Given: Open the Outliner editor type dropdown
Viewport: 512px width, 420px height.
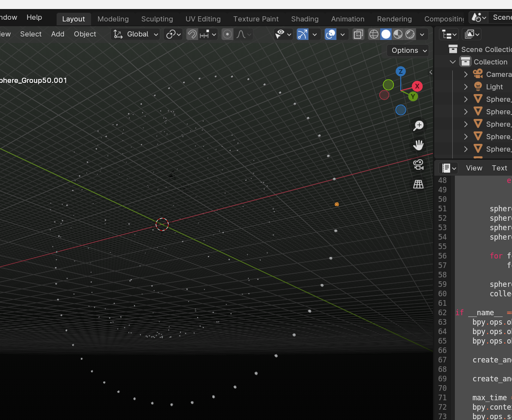Looking at the screenshot, I should point(449,34).
